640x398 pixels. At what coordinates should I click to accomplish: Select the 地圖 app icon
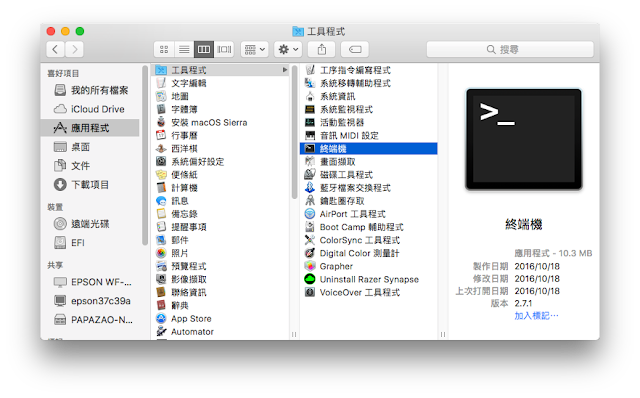click(161, 96)
